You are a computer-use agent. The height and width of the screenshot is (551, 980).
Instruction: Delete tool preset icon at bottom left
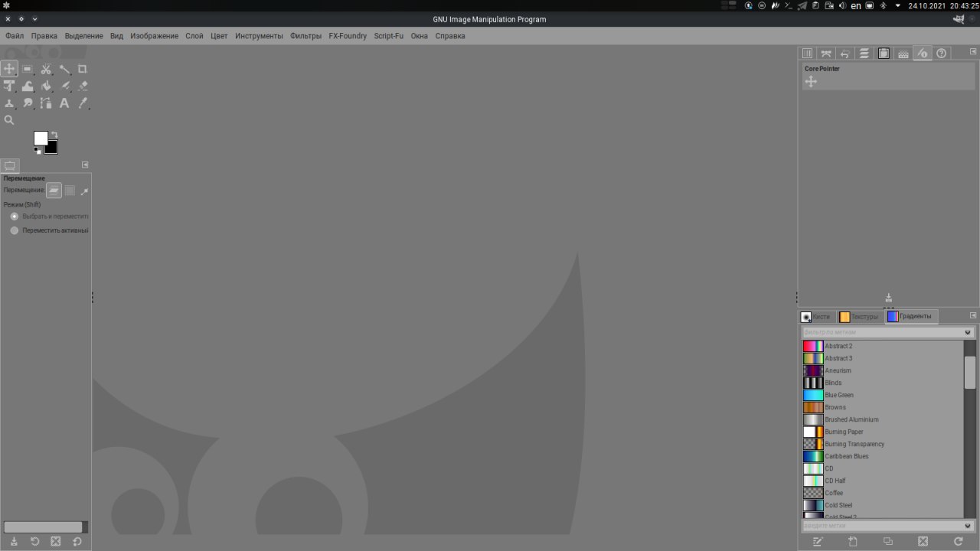click(55, 541)
